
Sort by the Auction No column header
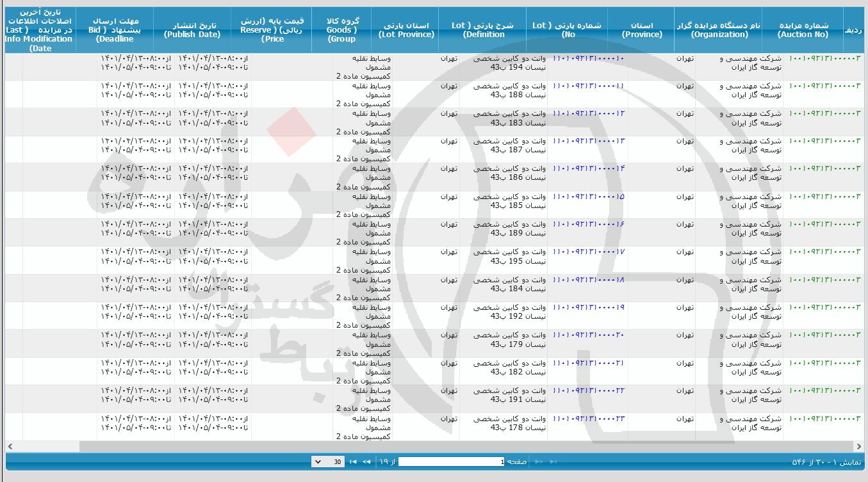(x=803, y=30)
